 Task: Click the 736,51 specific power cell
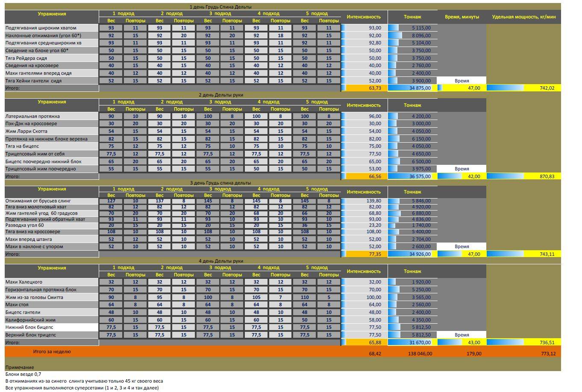(x=523, y=342)
